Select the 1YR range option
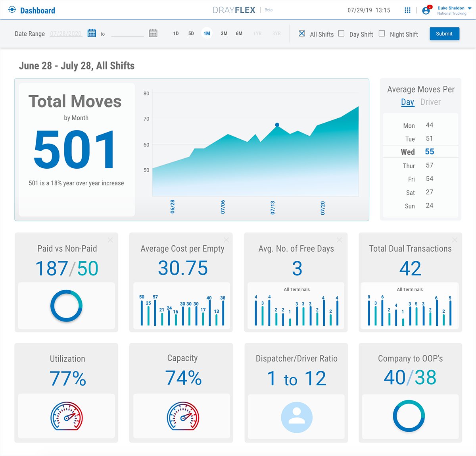The height and width of the screenshot is (456, 476). coord(257,34)
